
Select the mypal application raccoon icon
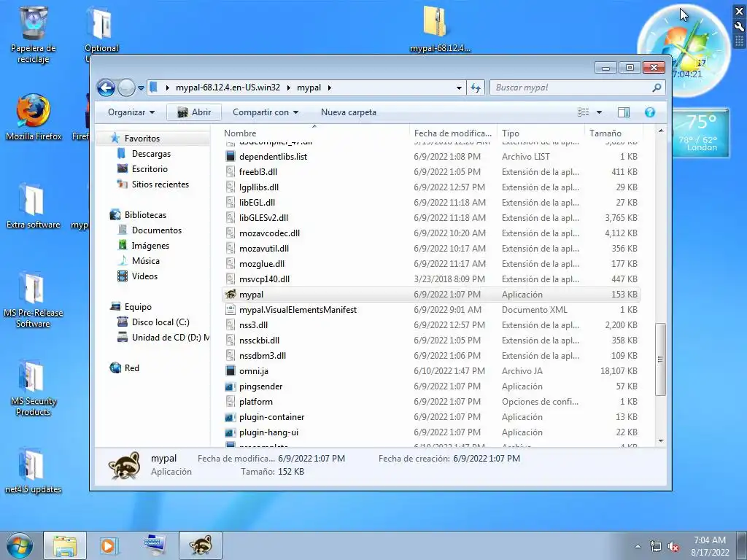(x=231, y=295)
